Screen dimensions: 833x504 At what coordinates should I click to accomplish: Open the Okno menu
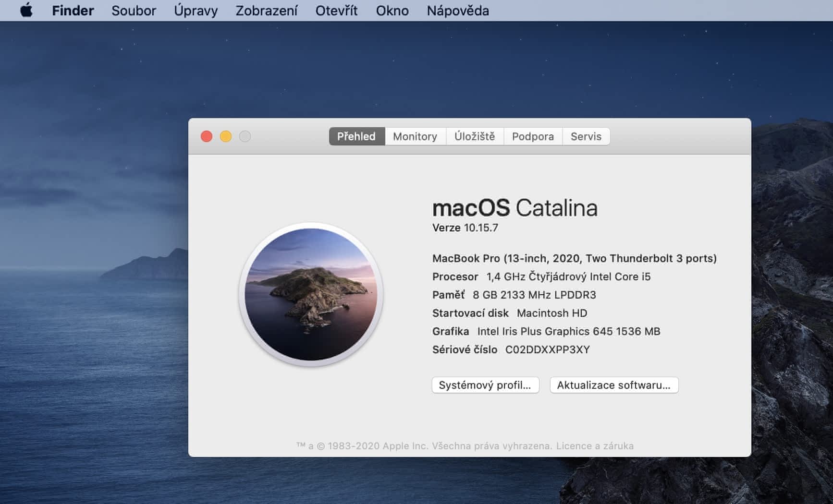tap(392, 11)
